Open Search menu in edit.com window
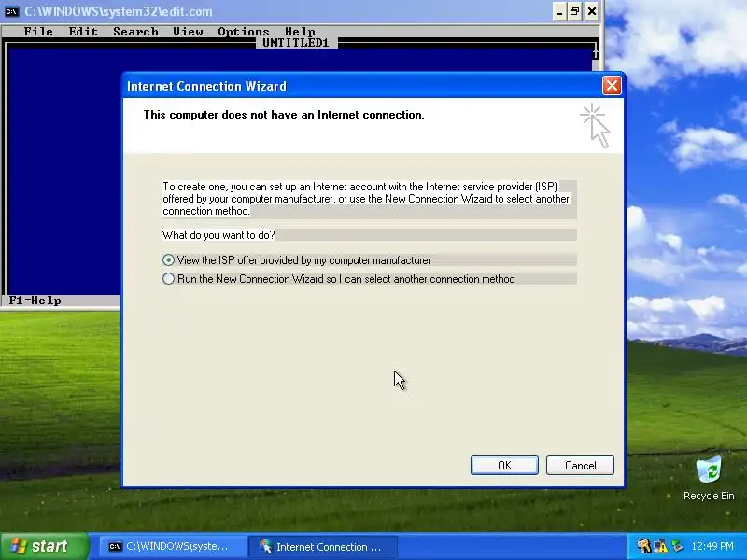This screenshot has width=747, height=560. point(135,32)
